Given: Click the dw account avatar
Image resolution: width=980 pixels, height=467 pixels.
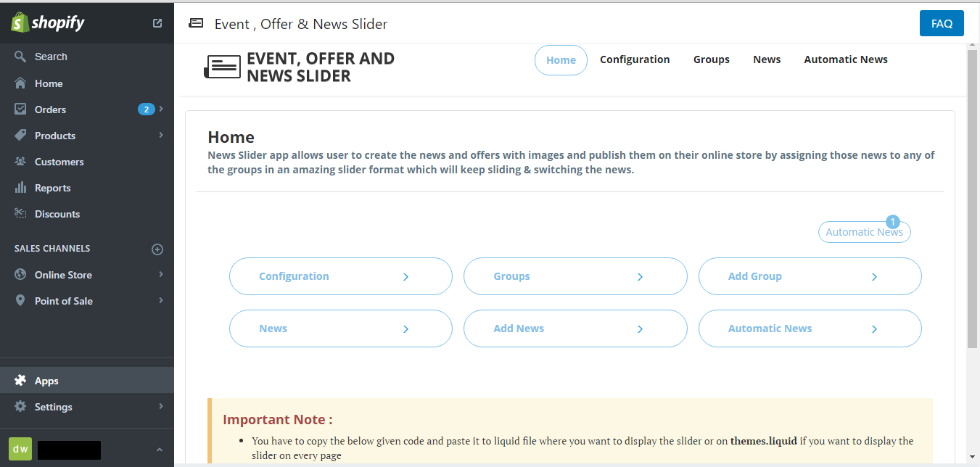Looking at the screenshot, I should pos(20,449).
